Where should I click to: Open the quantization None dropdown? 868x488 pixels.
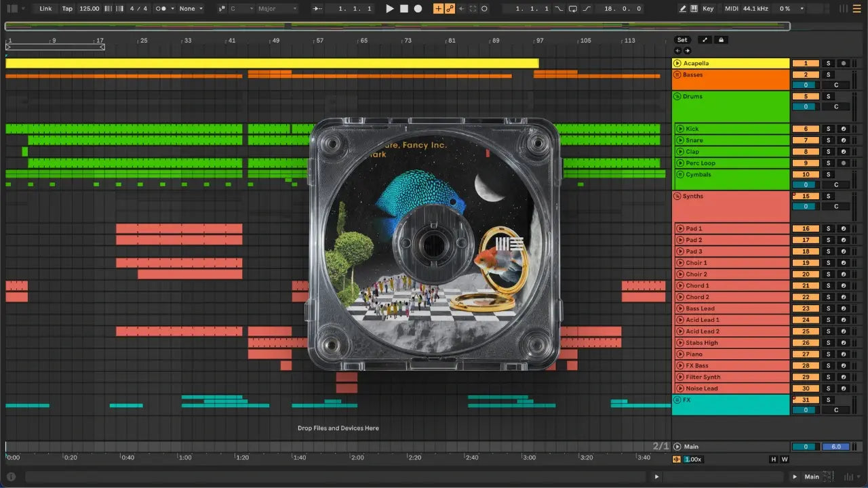[191, 9]
